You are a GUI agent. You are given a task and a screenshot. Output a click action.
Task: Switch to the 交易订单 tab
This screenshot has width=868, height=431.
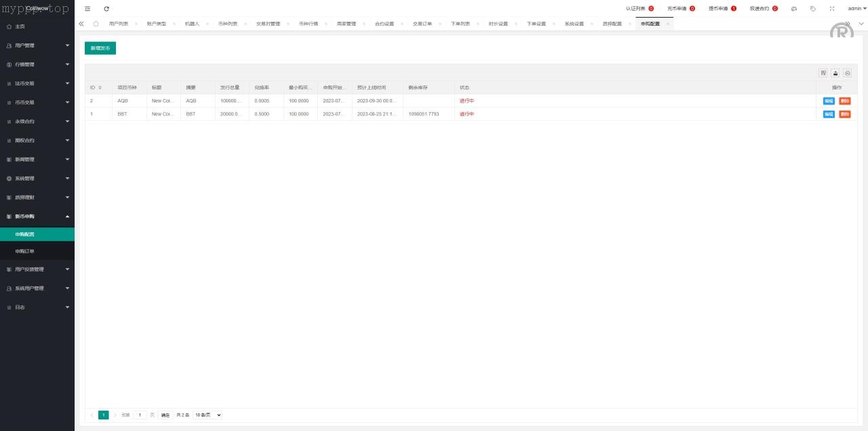point(422,23)
